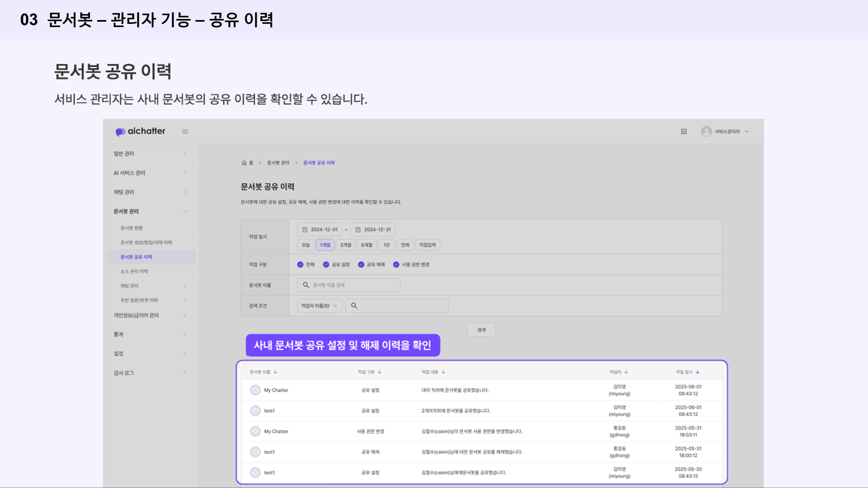
Task: Open calendar icon for start date 2024-12-01
Action: tap(305, 230)
